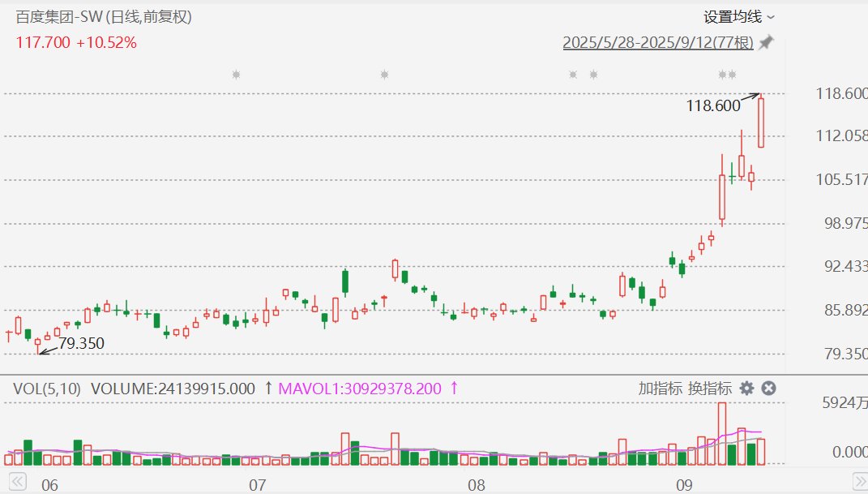Screen dimensions: 868x494
Task: Click the 5924万 volume axis label
Action: click(x=844, y=402)
